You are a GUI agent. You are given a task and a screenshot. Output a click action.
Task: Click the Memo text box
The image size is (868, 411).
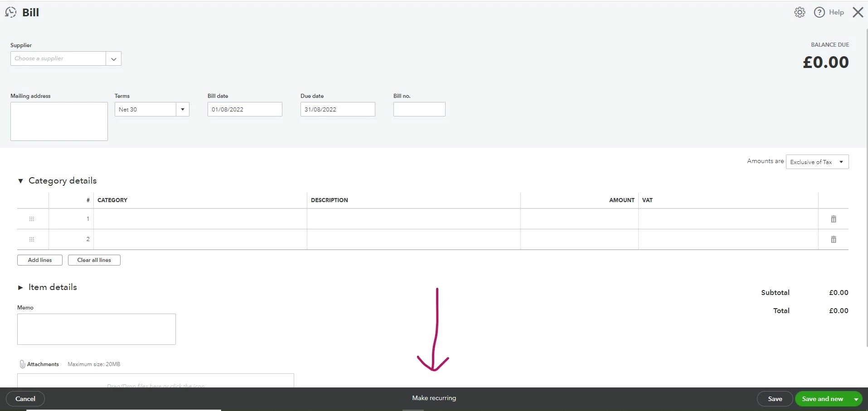(97, 329)
